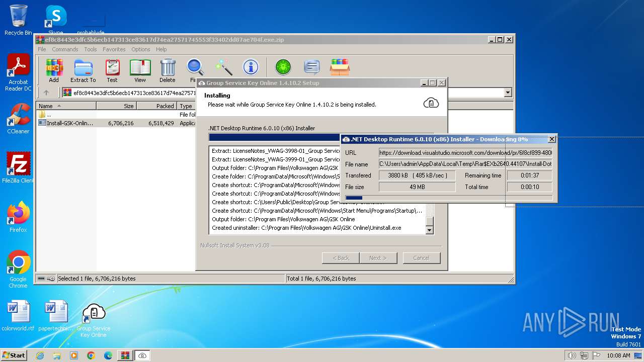Viewport: 644px width, 362px height.
Task: Click the Setup window cloud logo
Action: coord(431,103)
